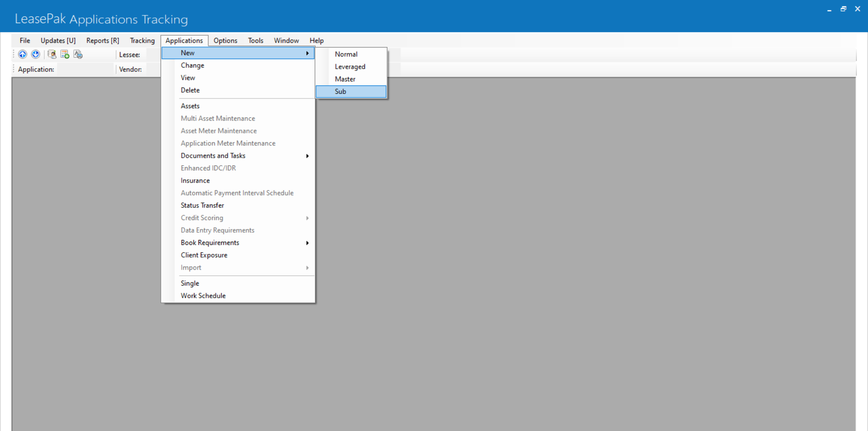Click the contact list with person icon

coord(52,54)
